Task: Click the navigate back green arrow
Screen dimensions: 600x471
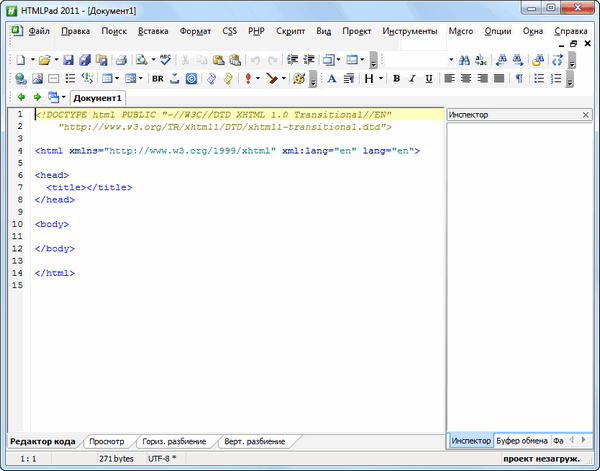Action: tap(22, 98)
